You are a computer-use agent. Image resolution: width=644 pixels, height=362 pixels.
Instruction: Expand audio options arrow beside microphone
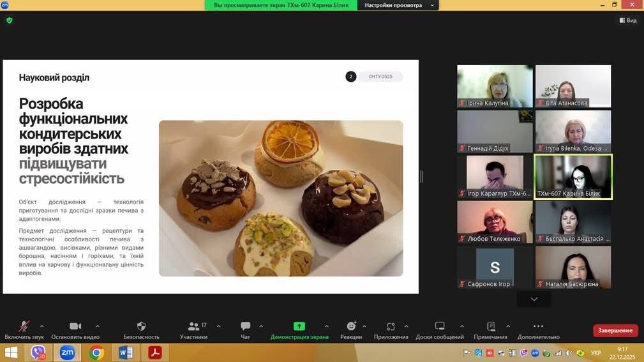(42, 326)
